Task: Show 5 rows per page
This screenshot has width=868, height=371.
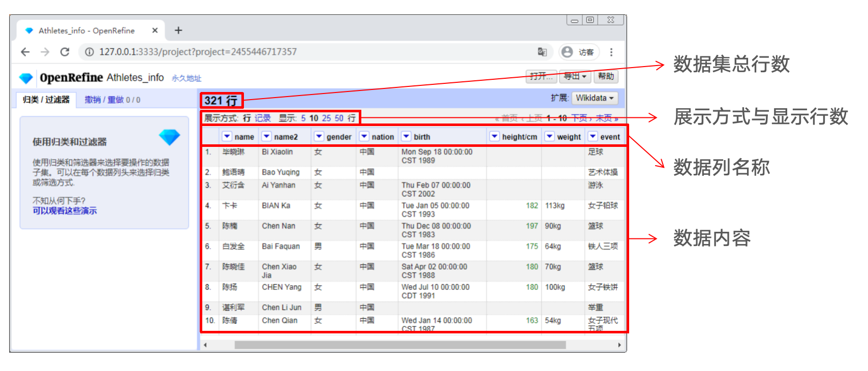Action: 303,118
